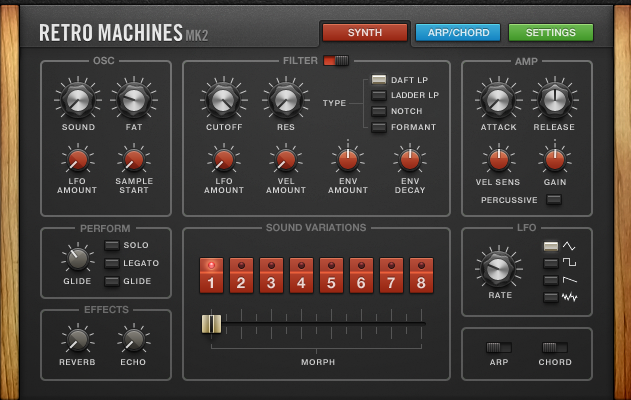Click the amp Gain knob

click(x=554, y=159)
